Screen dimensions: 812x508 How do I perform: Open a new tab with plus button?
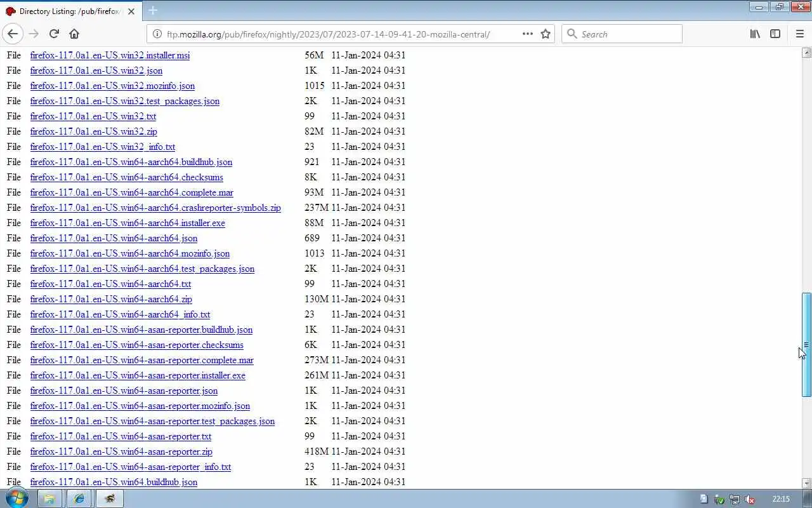coord(153,10)
